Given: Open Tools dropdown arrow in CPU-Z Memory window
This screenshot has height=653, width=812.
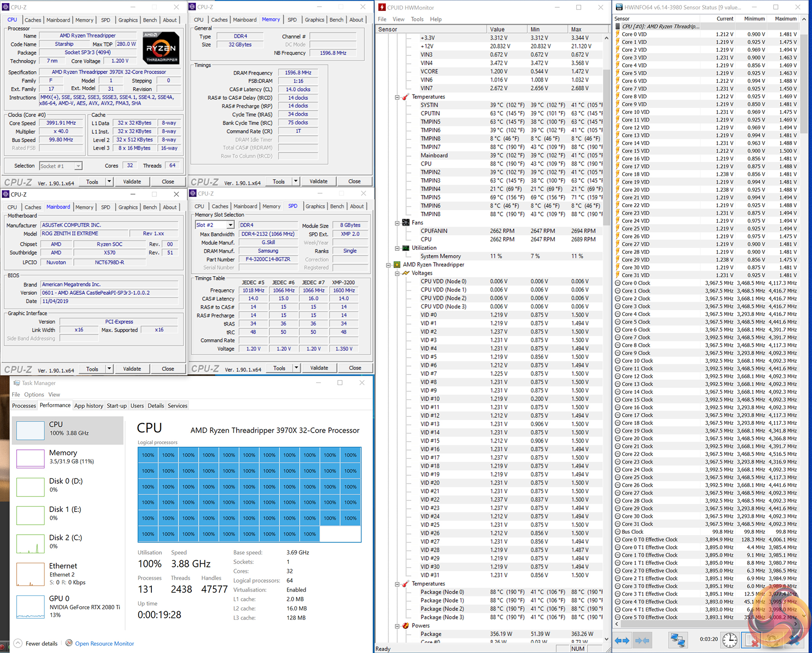Looking at the screenshot, I should [x=296, y=181].
